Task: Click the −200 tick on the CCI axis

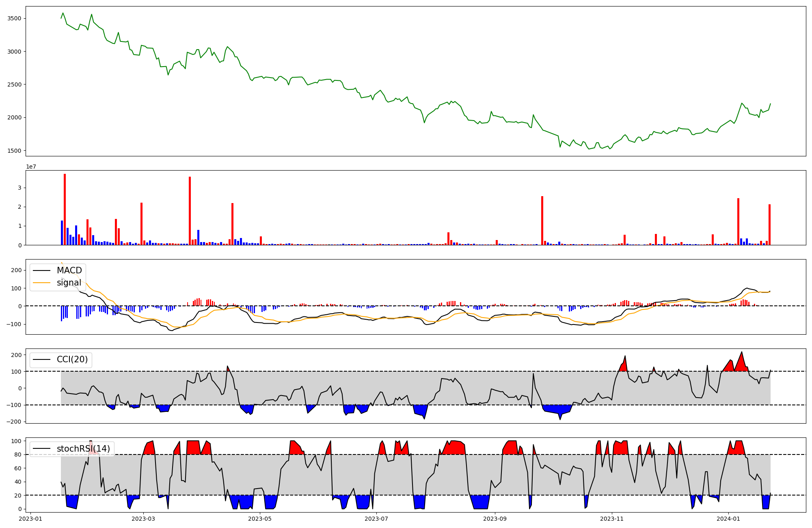Action: (13, 422)
